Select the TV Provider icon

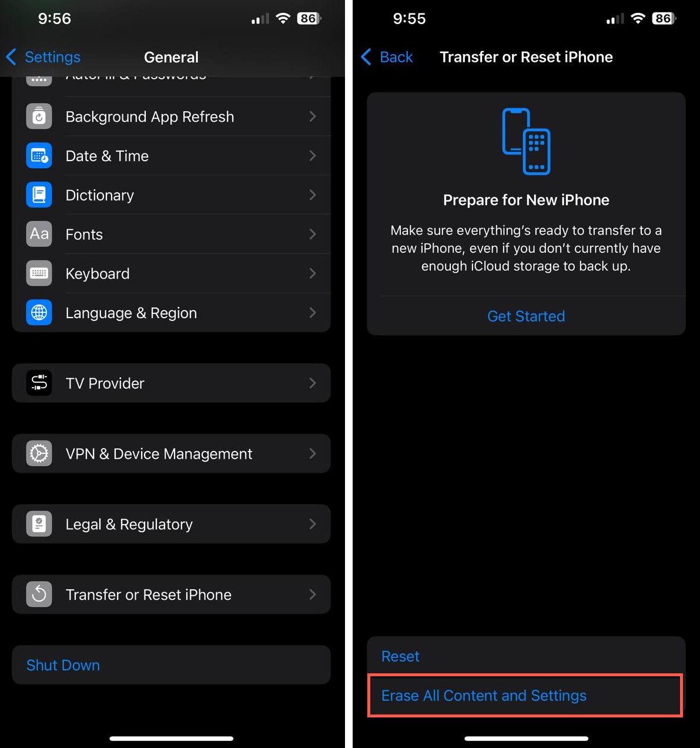(39, 383)
